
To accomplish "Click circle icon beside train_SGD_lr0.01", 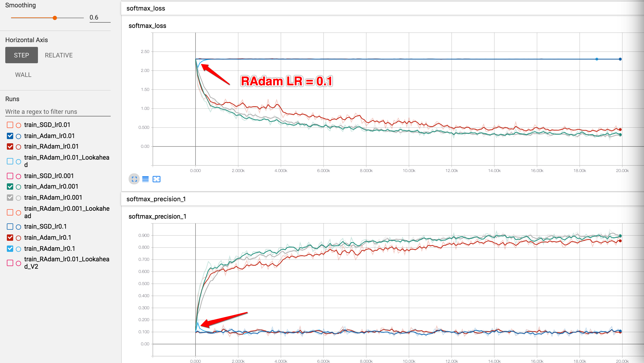I will click(18, 125).
